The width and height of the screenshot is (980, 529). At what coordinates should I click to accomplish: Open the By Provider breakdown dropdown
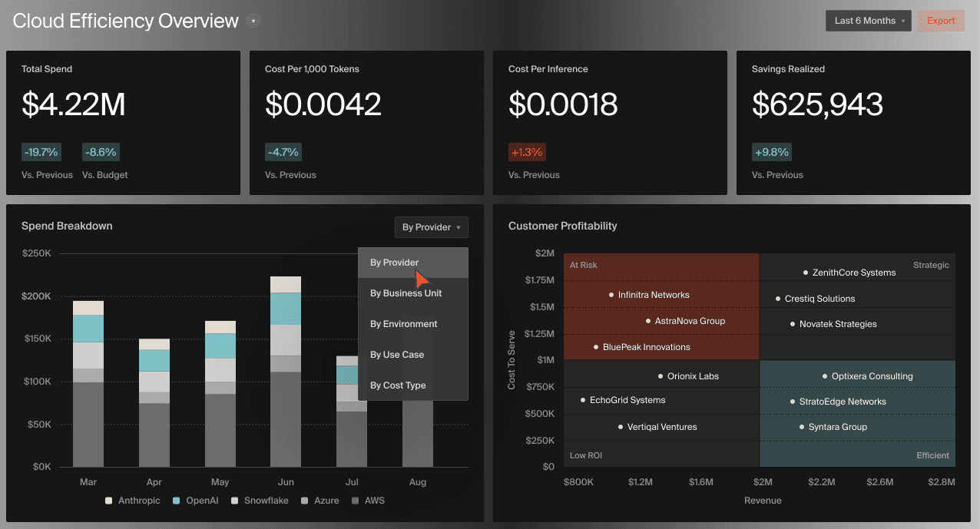tap(431, 227)
